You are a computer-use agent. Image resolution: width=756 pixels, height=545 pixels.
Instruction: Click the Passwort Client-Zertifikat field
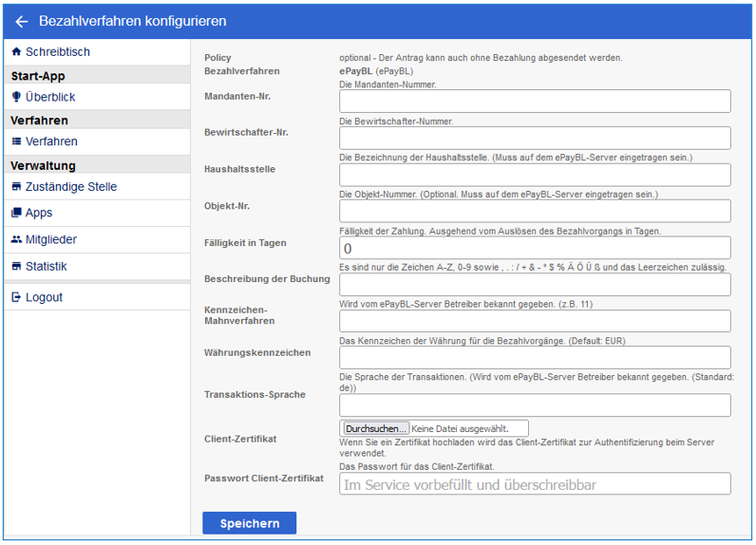pyautogui.click(x=535, y=484)
